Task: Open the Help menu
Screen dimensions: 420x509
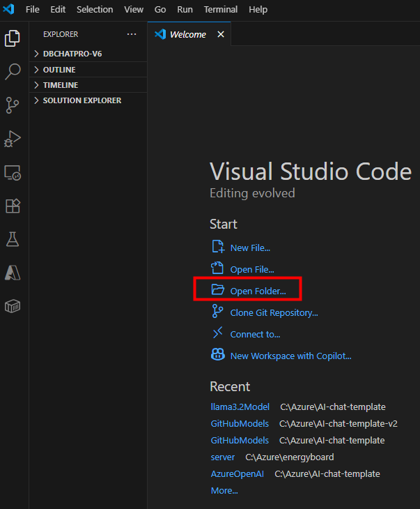Action: click(x=258, y=10)
